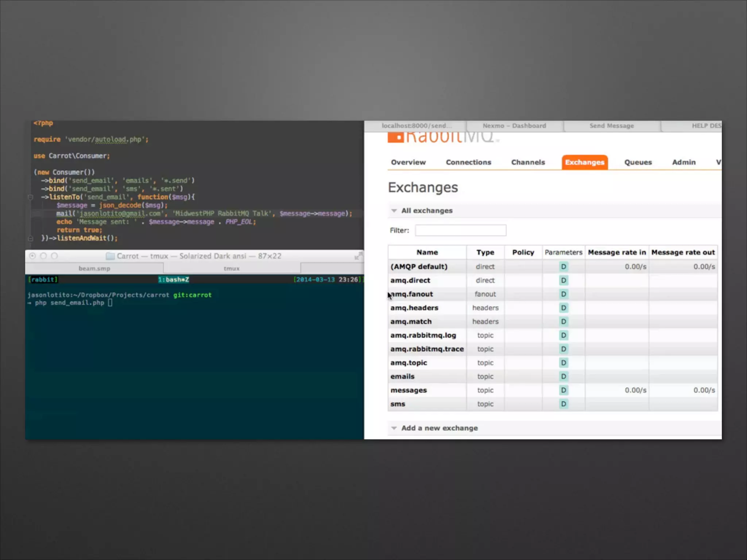747x560 pixels.
Task: Click the folder icon in Carrot terminal title
Action: pos(110,256)
